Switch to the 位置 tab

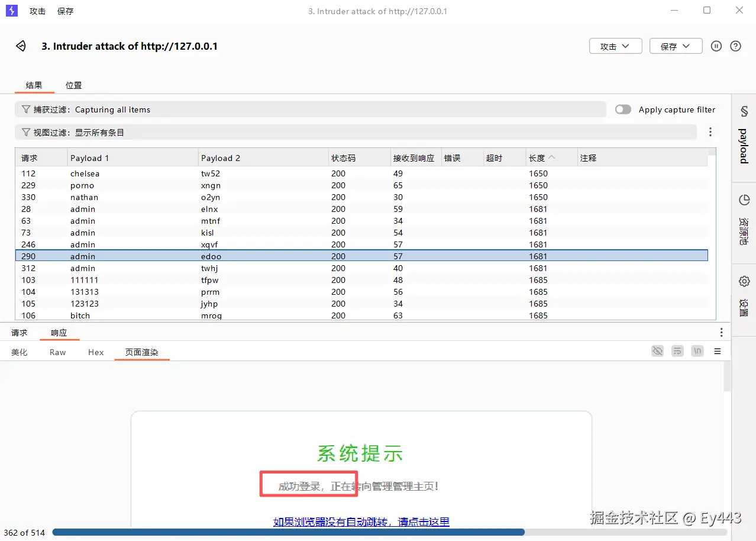(74, 85)
